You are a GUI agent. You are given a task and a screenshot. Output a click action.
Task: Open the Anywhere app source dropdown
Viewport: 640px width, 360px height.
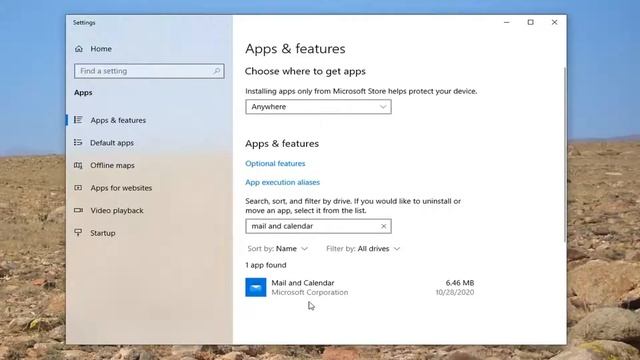pos(318,107)
